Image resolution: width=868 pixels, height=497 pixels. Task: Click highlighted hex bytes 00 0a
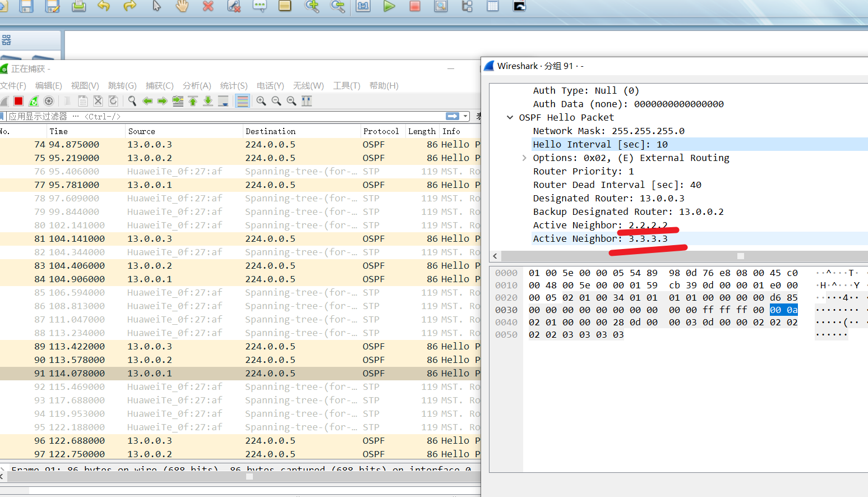783,310
